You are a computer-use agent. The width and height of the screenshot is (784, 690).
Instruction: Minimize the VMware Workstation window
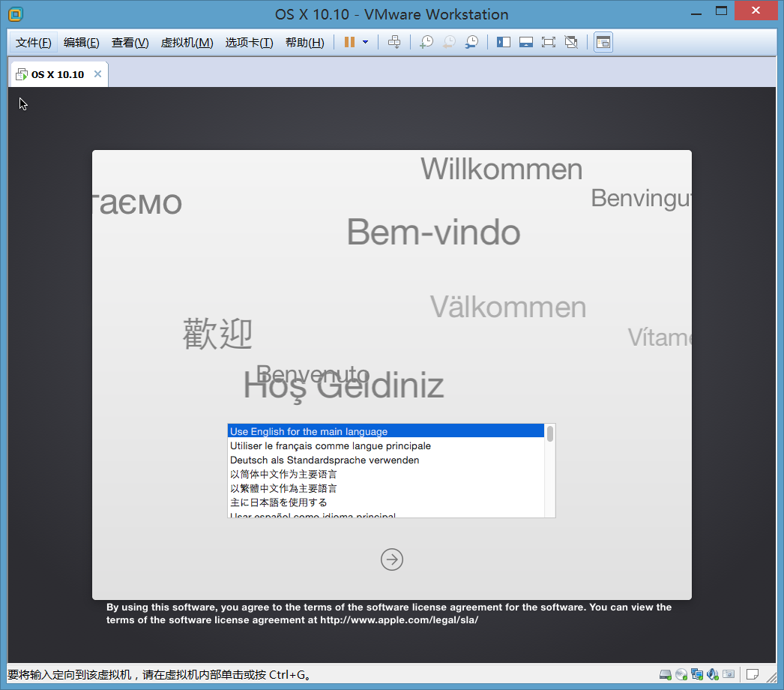(696, 13)
